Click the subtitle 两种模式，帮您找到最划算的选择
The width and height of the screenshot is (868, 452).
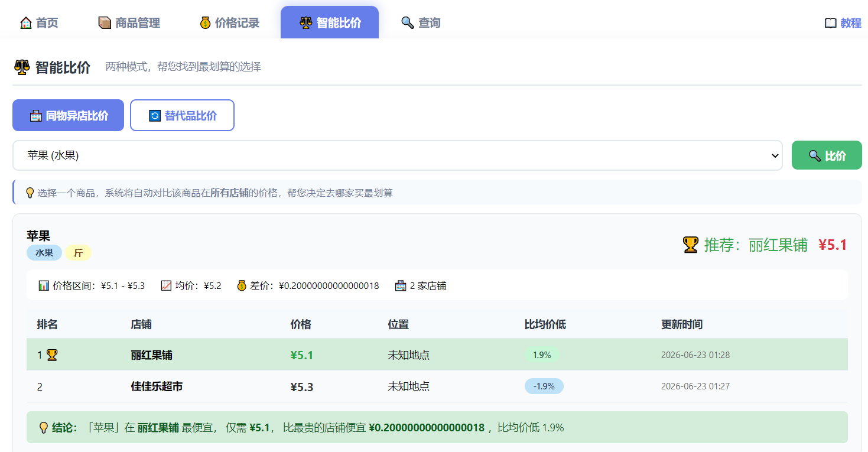[x=183, y=67]
